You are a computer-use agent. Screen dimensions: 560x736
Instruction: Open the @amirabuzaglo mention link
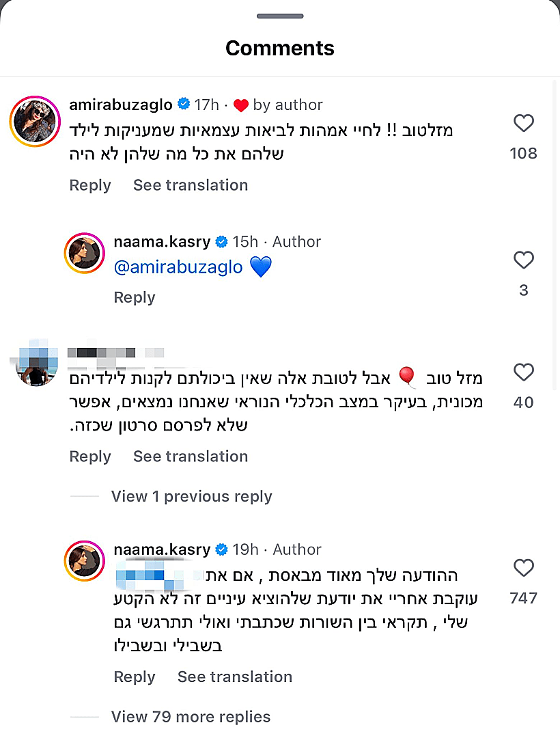tap(180, 267)
